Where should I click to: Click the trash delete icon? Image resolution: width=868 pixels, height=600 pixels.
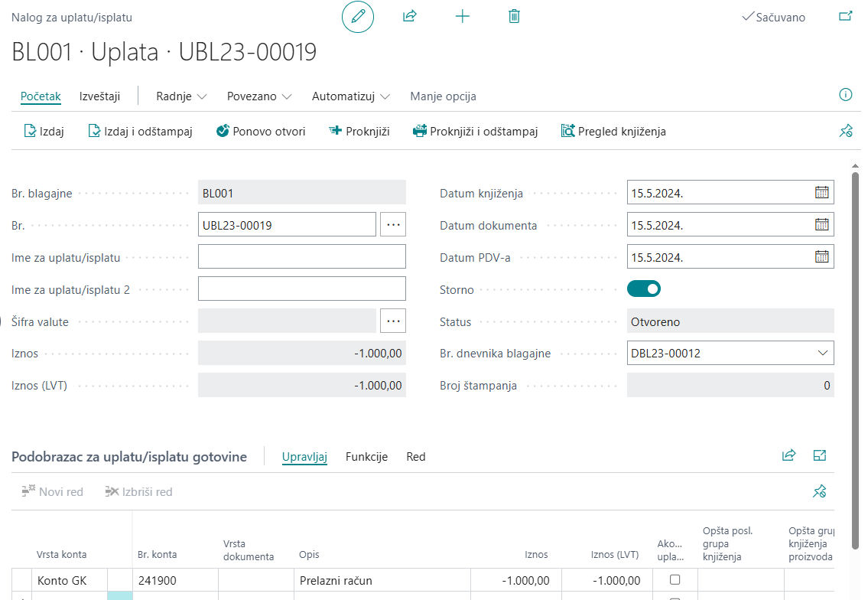(514, 17)
